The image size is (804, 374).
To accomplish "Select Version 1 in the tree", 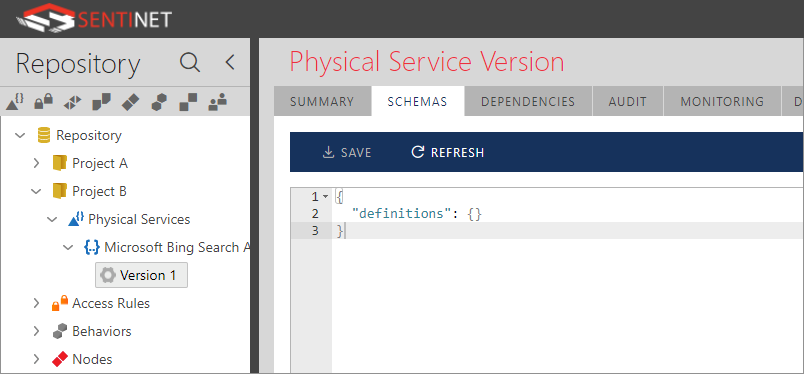I will [x=142, y=275].
